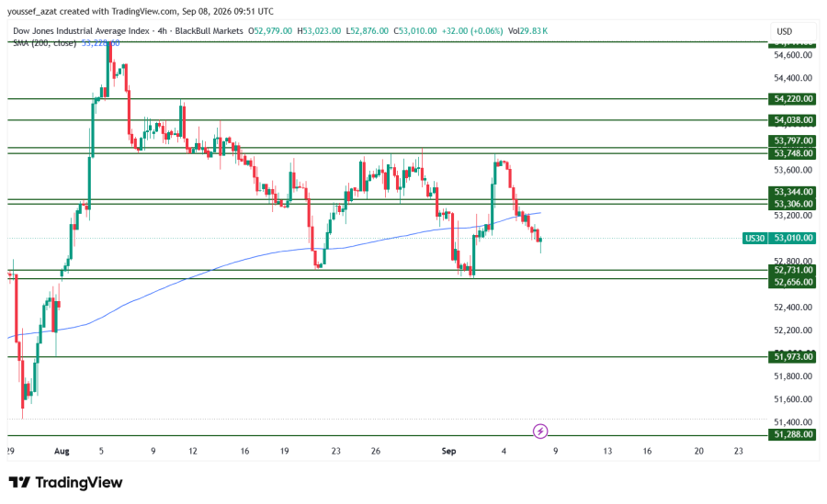Click the current 53,010.00 price tag
Image resolution: width=827 pixels, height=504 pixels.
(792, 239)
